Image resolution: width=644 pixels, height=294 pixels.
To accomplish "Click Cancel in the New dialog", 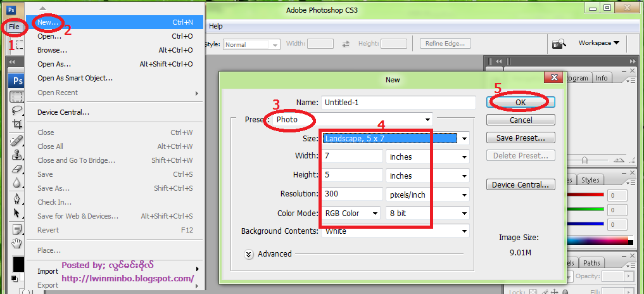I will point(521,120).
